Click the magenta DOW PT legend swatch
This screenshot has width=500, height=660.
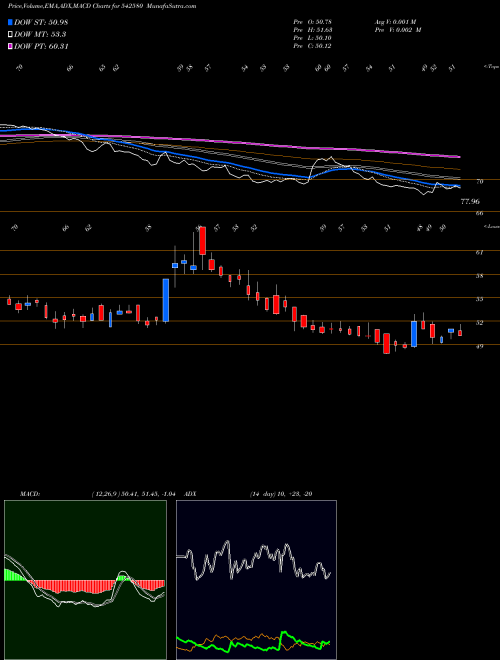(x=10, y=47)
